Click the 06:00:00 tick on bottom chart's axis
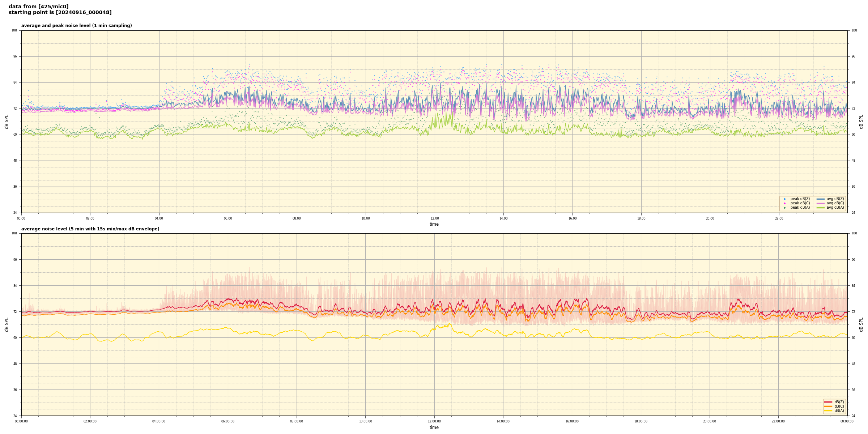Image resolution: width=868 pixels, height=434 pixels. tap(227, 421)
